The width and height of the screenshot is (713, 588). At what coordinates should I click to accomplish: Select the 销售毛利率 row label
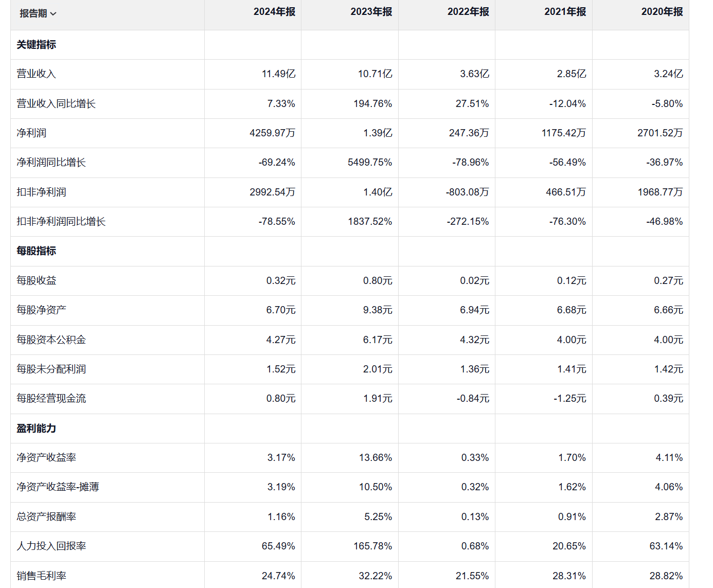pos(41,576)
